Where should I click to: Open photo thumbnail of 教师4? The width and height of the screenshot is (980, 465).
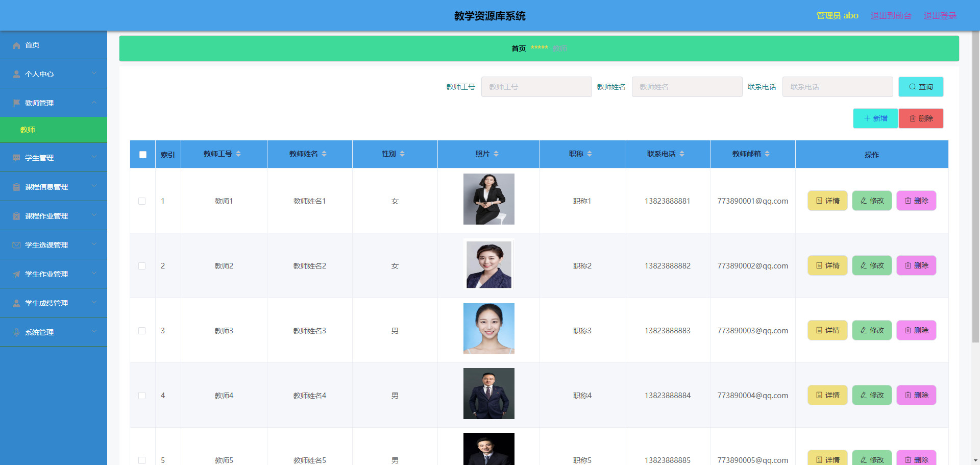coord(489,394)
